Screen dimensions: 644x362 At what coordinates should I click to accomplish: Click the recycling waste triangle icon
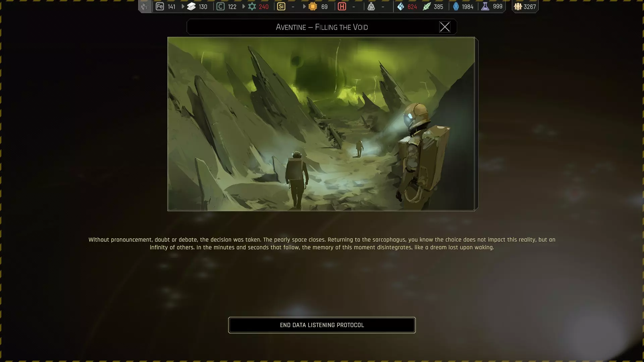pos(371,6)
